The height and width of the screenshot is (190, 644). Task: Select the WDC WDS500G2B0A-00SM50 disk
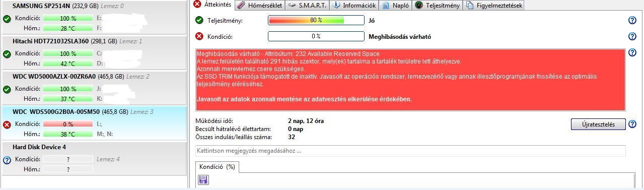pyautogui.click(x=94, y=123)
